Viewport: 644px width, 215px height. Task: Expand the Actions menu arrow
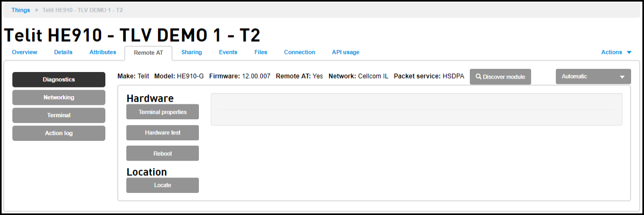[629, 53]
